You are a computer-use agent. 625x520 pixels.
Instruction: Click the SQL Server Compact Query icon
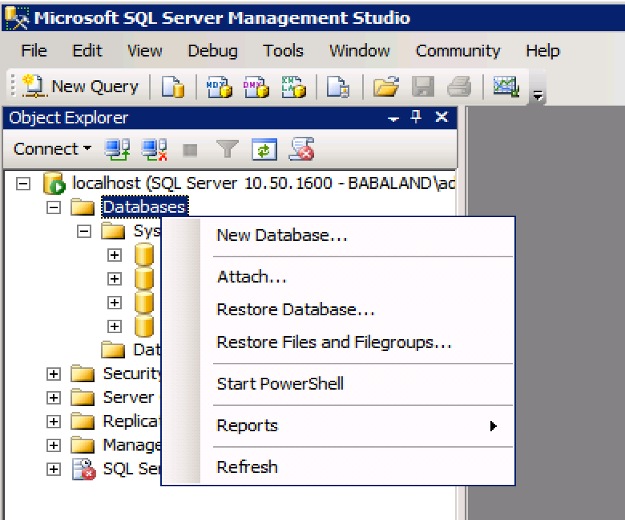[338, 86]
